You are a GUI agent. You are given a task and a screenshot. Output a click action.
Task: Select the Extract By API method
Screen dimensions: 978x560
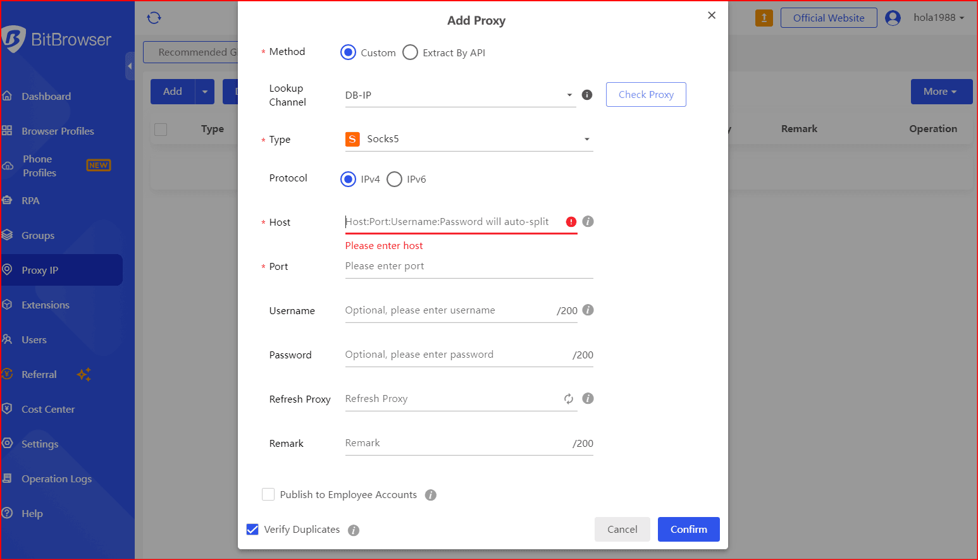[411, 52]
